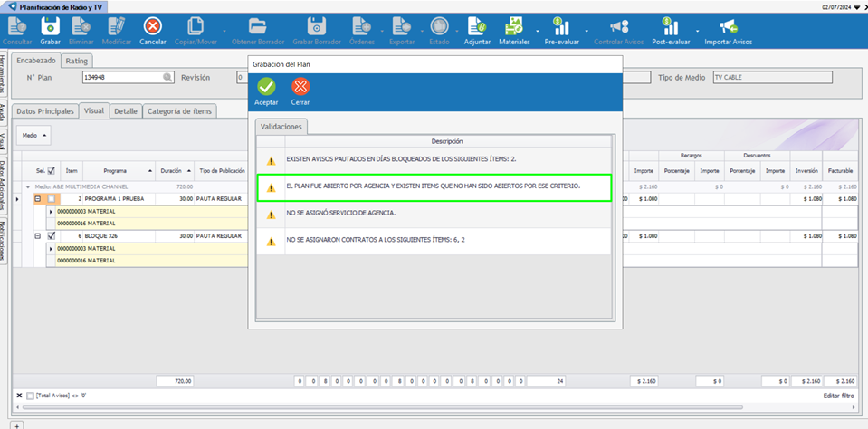Open the Medio grouping dropdown
Screen dimensions: 868x429
pos(34,135)
